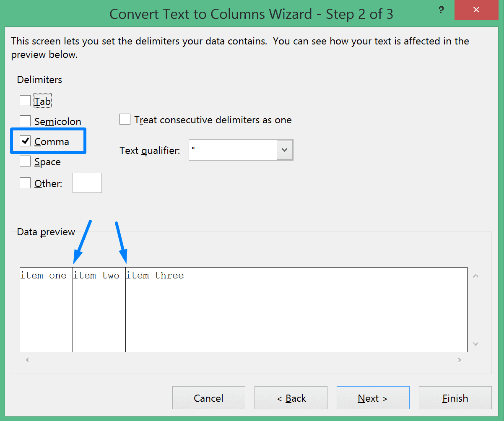Viewport: 504px width, 421px height.
Task: Go back with the Back button
Action: point(291,398)
